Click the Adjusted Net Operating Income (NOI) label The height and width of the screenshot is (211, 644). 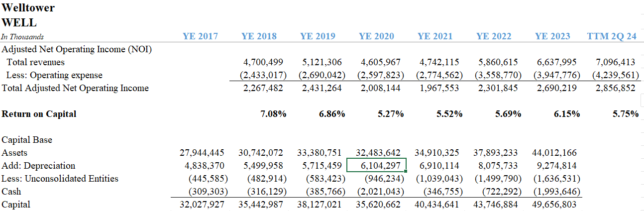[x=77, y=49]
